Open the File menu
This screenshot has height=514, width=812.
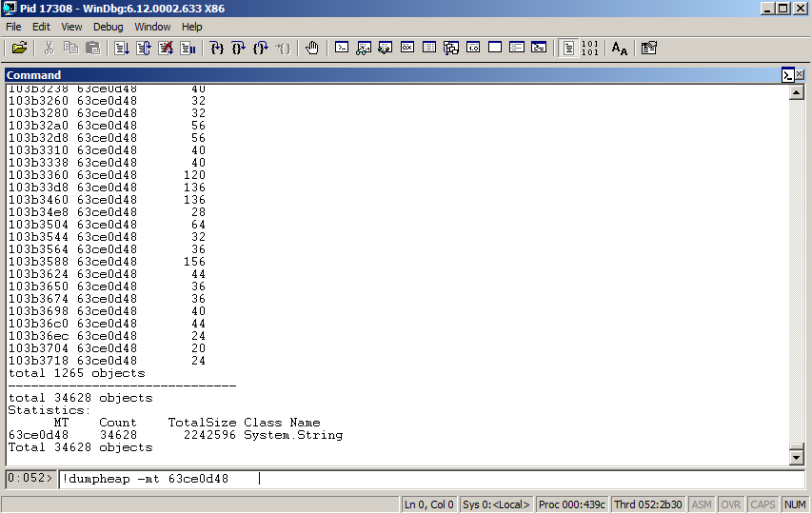(13, 27)
